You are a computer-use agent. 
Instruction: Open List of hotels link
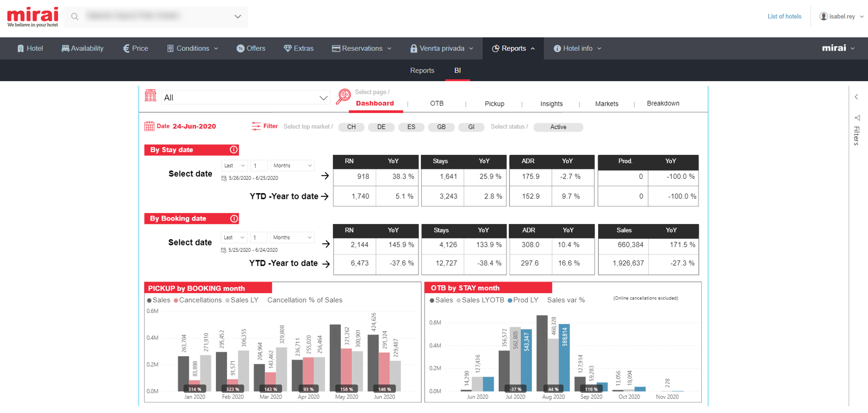pyautogui.click(x=784, y=17)
